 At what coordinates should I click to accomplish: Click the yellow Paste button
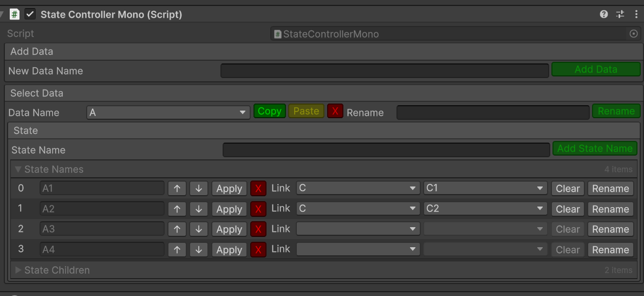pyautogui.click(x=307, y=111)
